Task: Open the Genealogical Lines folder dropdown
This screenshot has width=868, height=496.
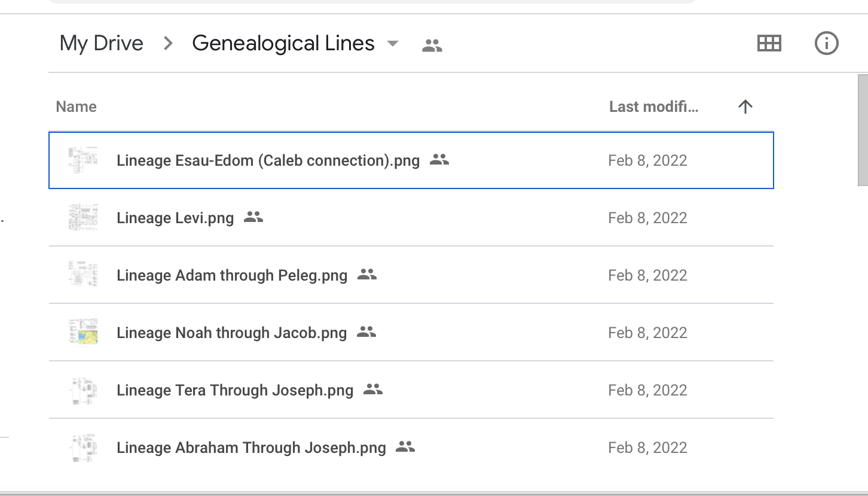Action: pyautogui.click(x=393, y=44)
